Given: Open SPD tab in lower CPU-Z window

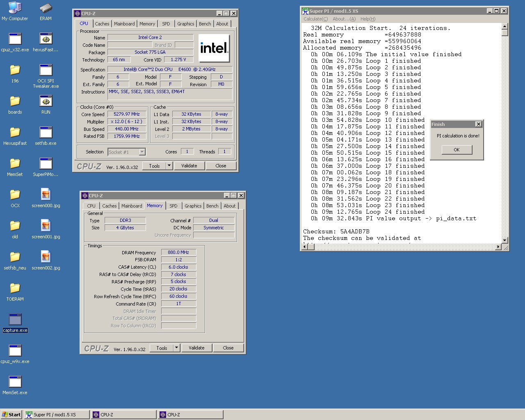Looking at the screenshot, I should 173,206.
